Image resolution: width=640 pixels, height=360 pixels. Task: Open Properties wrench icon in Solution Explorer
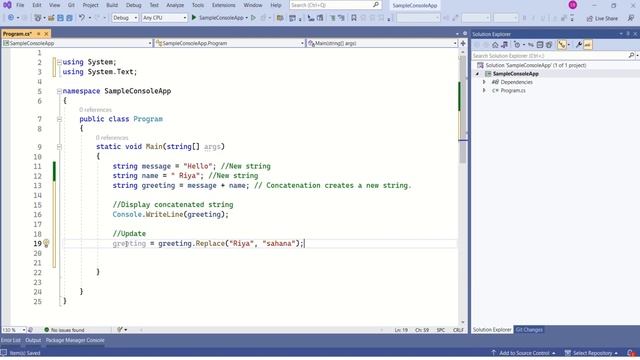pos(579,45)
